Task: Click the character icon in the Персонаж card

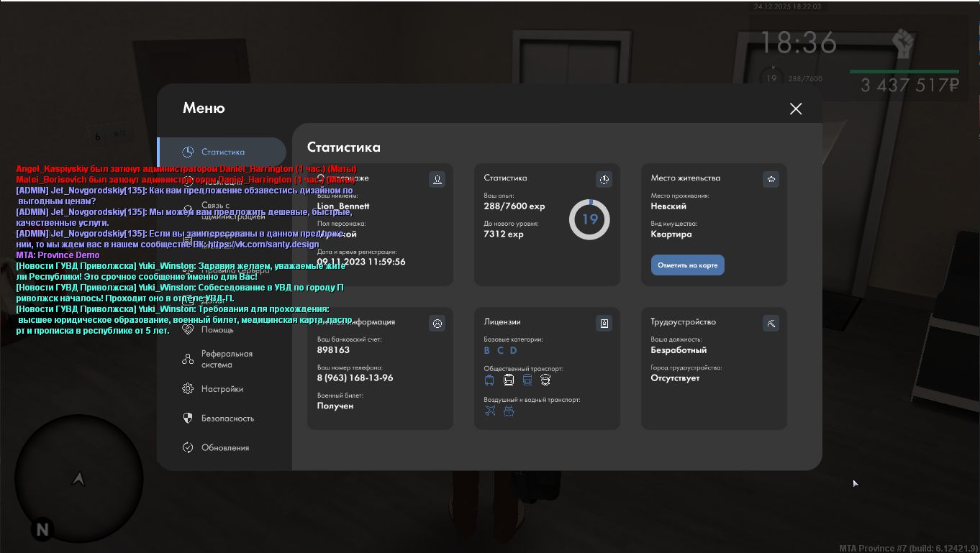Action: click(x=437, y=180)
